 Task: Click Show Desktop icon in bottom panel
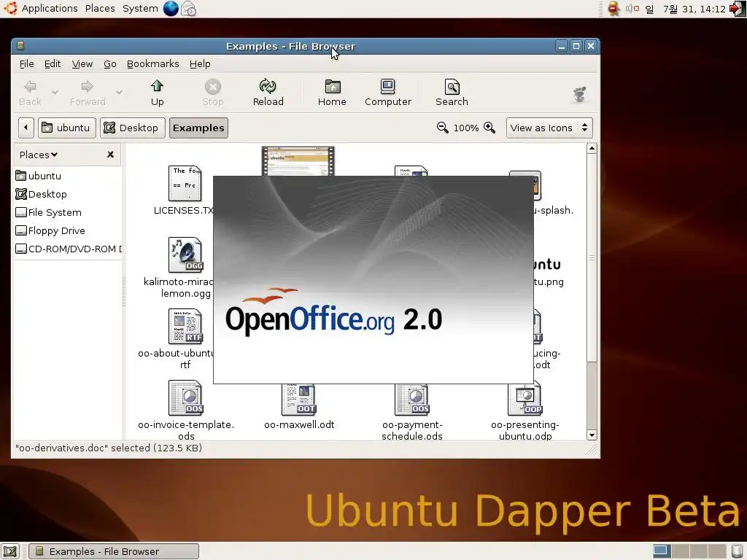point(10,551)
